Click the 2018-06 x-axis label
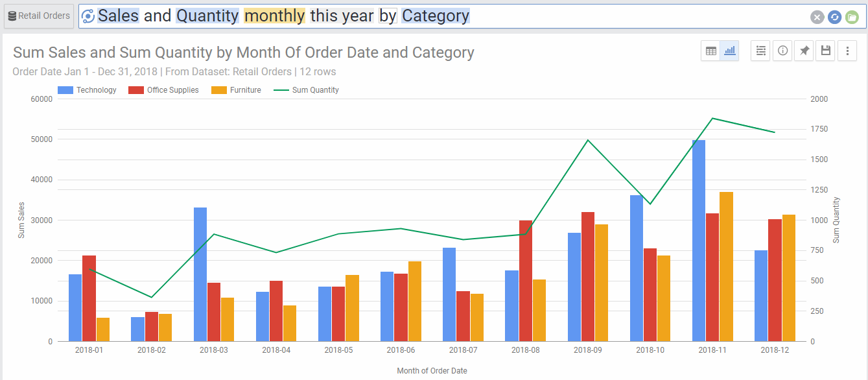This screenshot has width=868, height=380. tap(401, 350)
